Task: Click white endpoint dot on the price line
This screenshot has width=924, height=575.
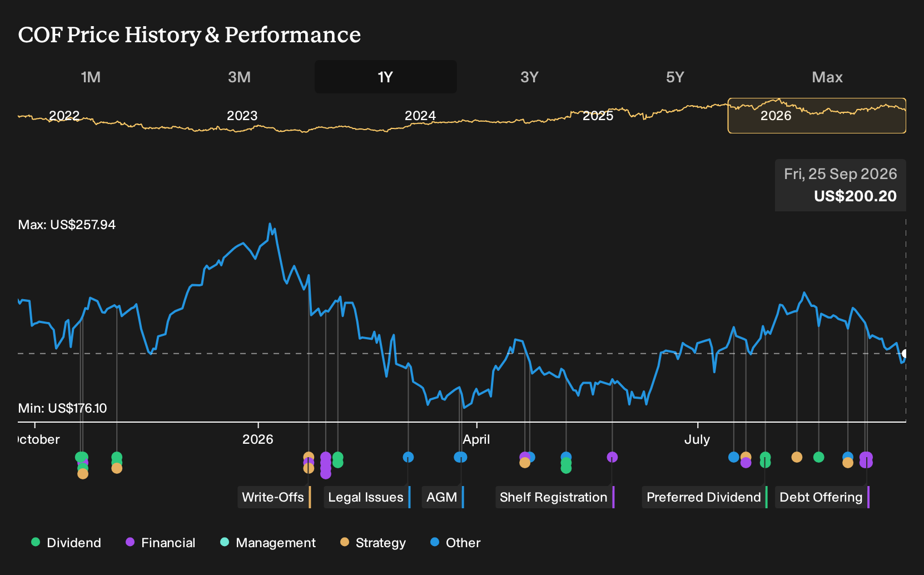Action: (x=905, y=354)
